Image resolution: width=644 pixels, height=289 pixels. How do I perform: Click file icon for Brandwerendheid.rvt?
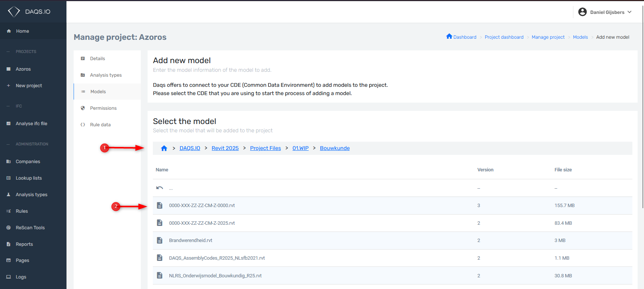coord(160,241)
